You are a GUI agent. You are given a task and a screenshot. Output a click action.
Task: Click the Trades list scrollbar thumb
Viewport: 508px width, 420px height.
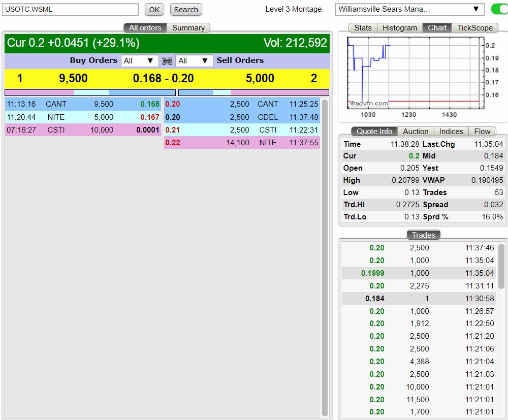point(501,266)
